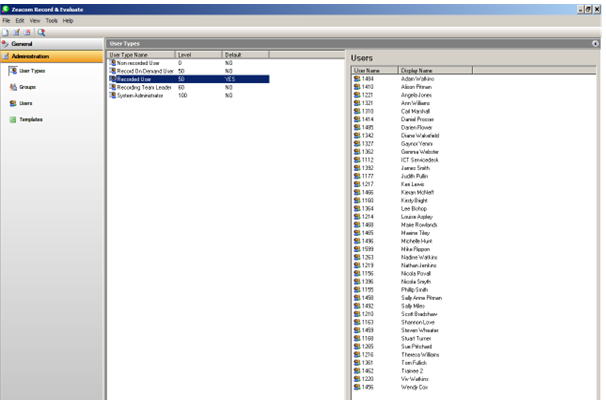Open the Templates sidebar icon
Screen dimensions: 606x400
(x=13, y=119)
